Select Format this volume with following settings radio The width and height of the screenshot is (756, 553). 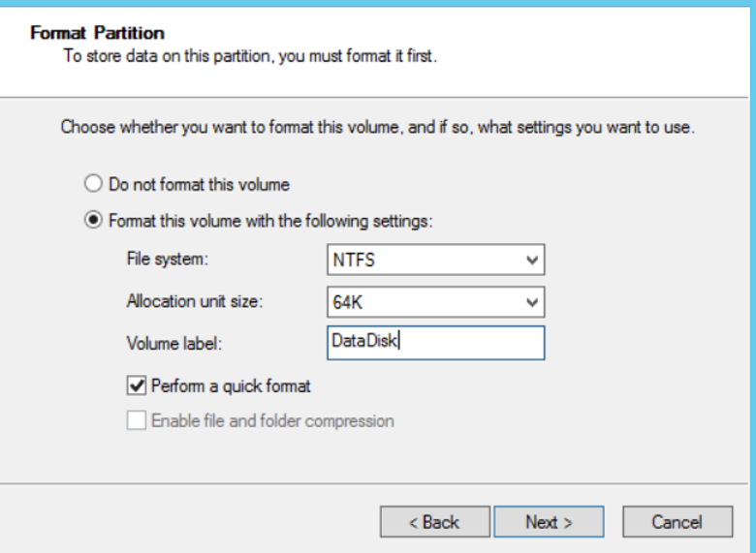click(93, 220)
